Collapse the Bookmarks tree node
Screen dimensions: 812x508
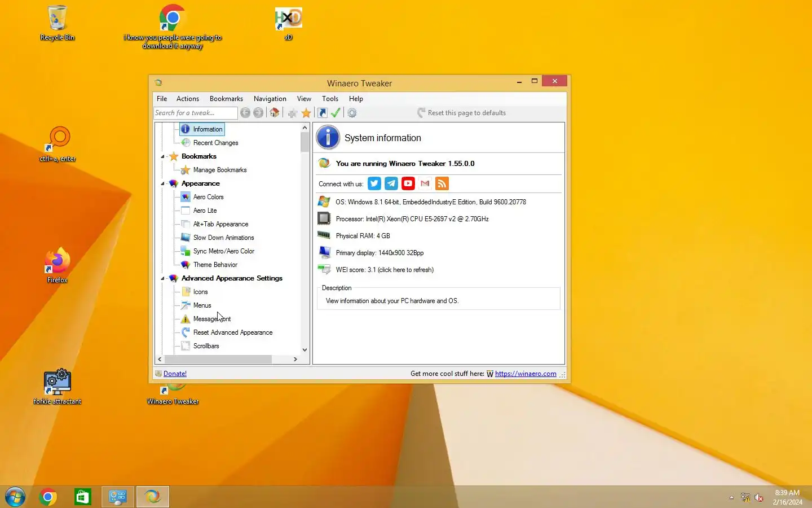[163, 157]
